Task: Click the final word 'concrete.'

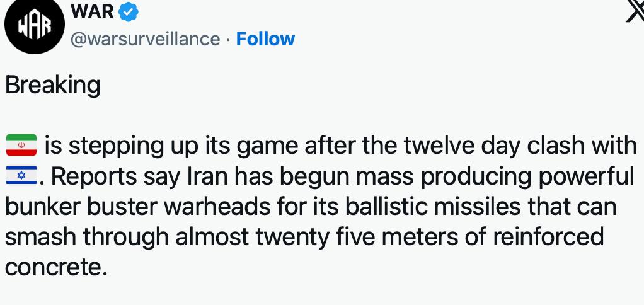Action: point(53,267)
